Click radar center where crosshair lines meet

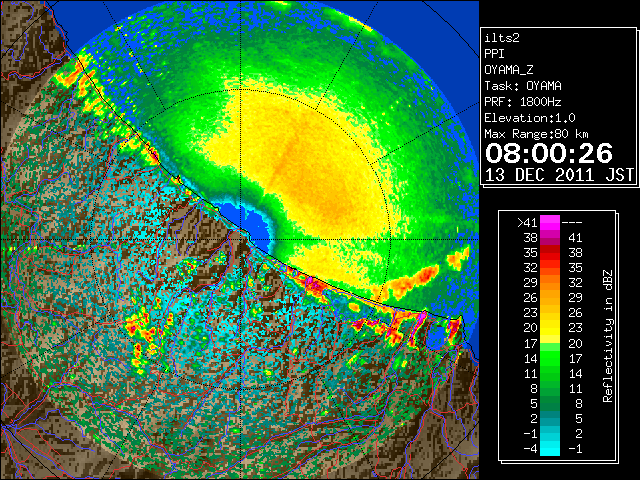coord(240,240)
